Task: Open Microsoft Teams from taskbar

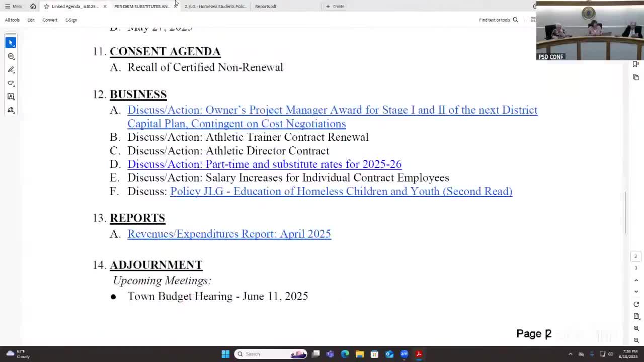Action: coord(330,354)
